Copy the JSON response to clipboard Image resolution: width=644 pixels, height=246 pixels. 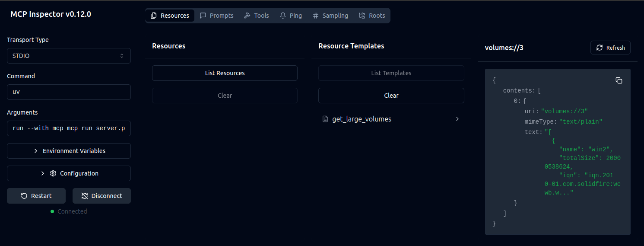click(x=619, y=80)
